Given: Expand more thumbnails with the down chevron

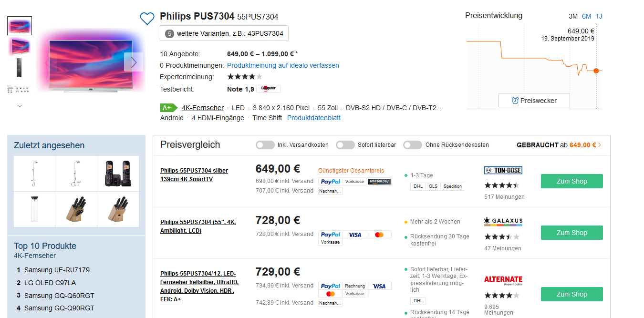Looking at the screenshot, I should tap(20, 106).
